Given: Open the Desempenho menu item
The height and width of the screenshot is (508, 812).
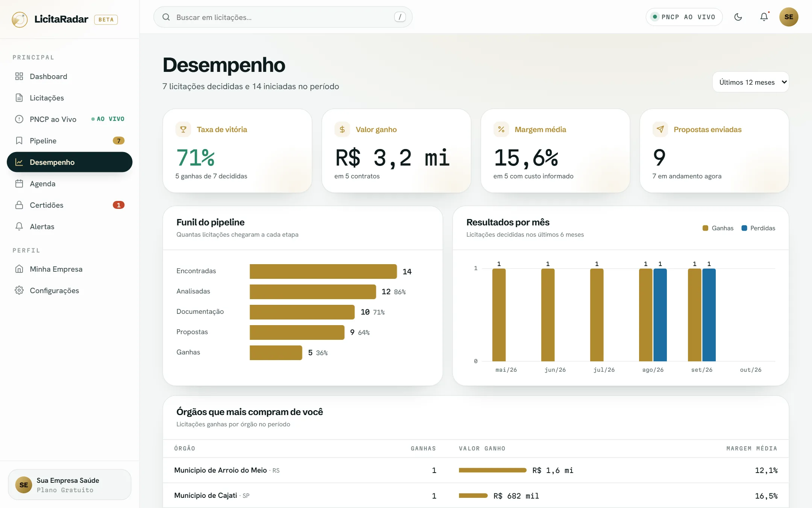Looking at the screenshot, I should coord(70,162).
